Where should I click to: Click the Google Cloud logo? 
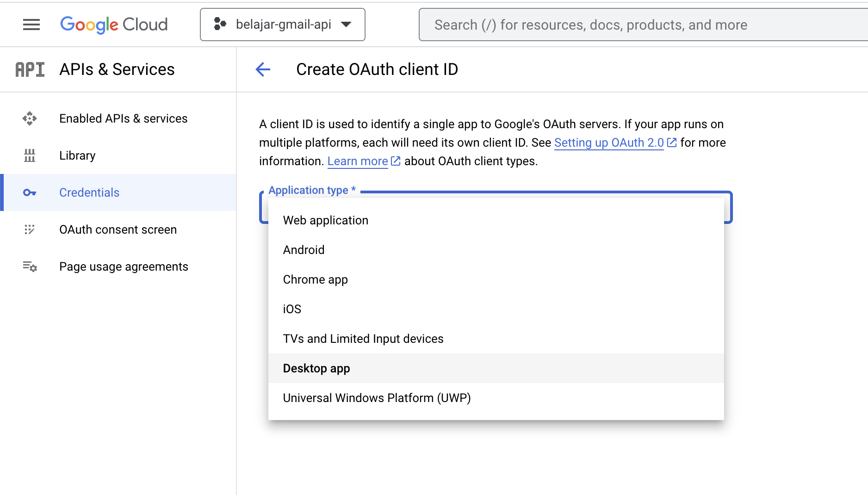[x=114, y=25]
